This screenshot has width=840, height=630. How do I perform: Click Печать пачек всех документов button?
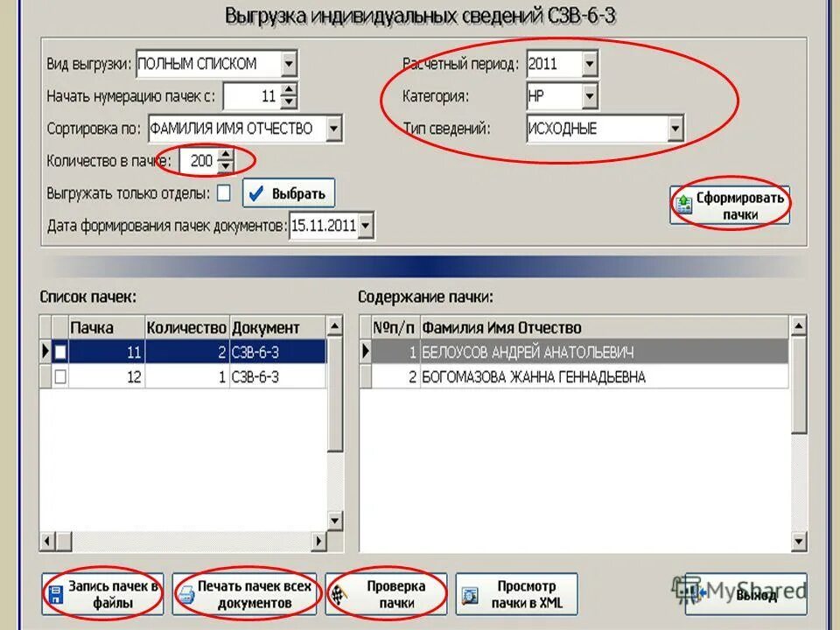pyautogui.click(x=244, y=595)
